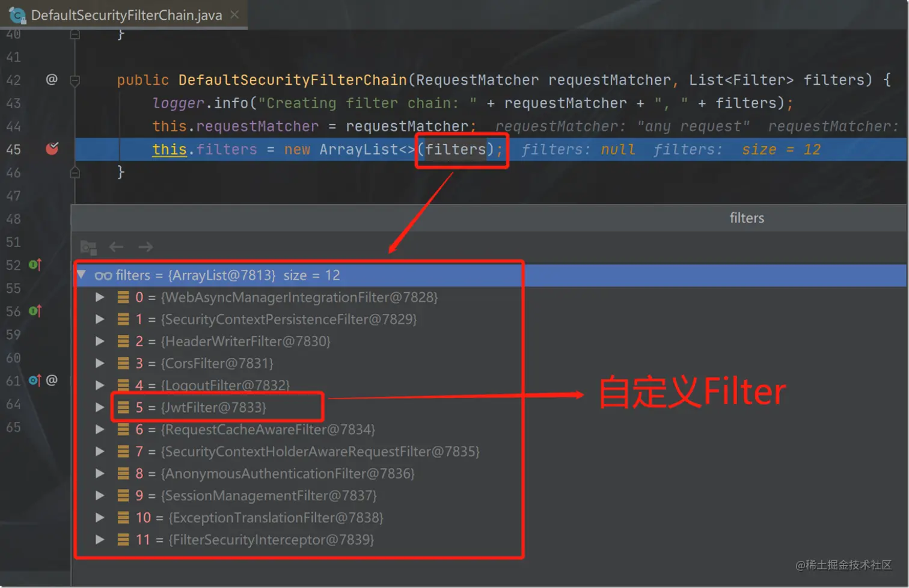The image size is (909, 588).
Task: Click the inline hint filters: null
Action: coord(578,149)
